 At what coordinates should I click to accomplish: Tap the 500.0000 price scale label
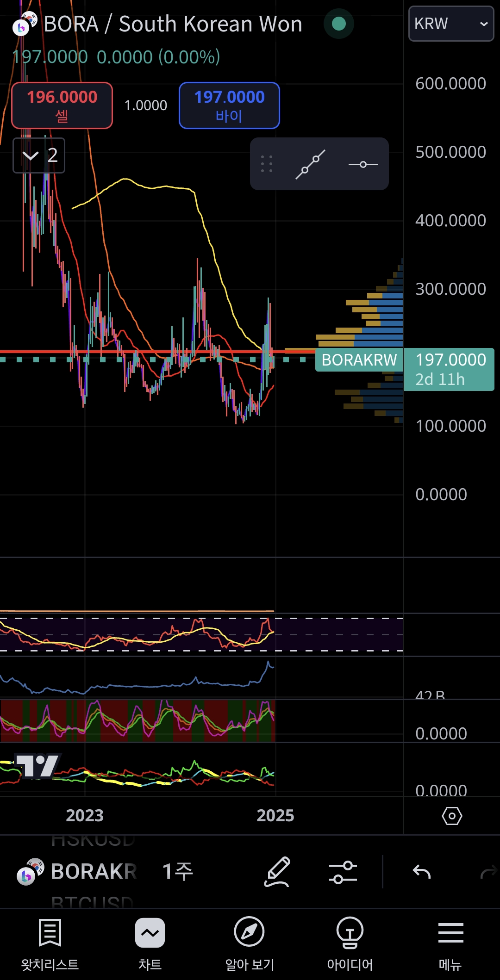tap(450, 152)
